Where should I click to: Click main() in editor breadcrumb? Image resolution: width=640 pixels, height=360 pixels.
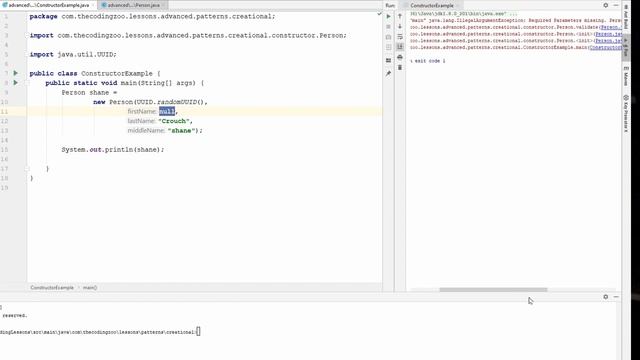click(x=90, y=288)
